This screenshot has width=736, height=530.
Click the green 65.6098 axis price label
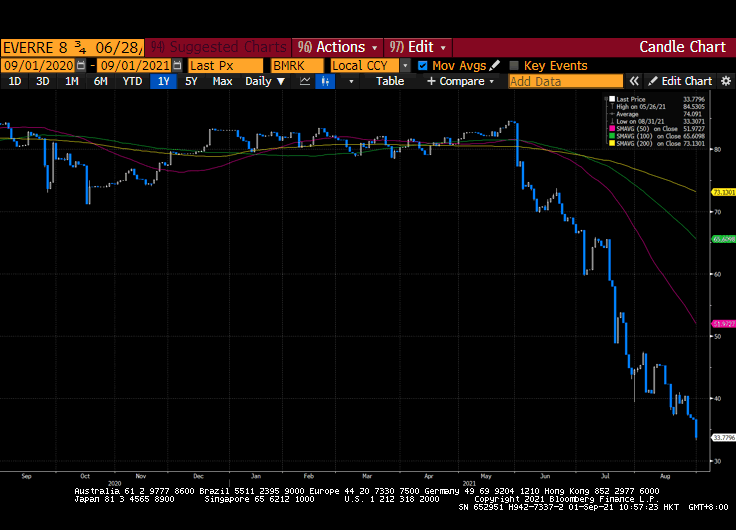coord(724,239)
